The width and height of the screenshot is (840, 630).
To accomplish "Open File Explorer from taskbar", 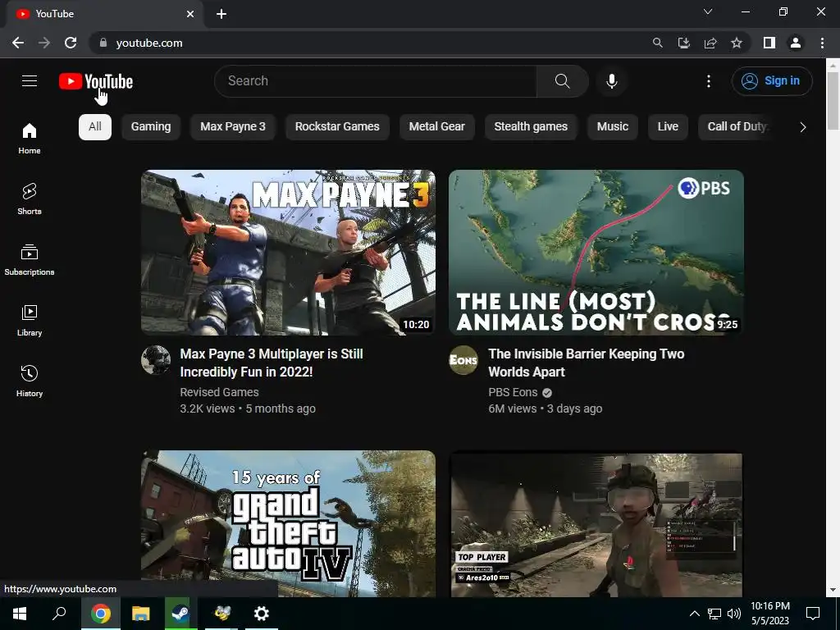I will 140,614.
